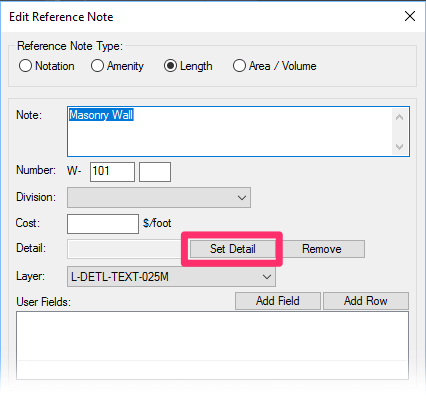The width and height of the screenshot is (426, 404).
Task: Click the Add Row button
Action: [x=366, y=301]
